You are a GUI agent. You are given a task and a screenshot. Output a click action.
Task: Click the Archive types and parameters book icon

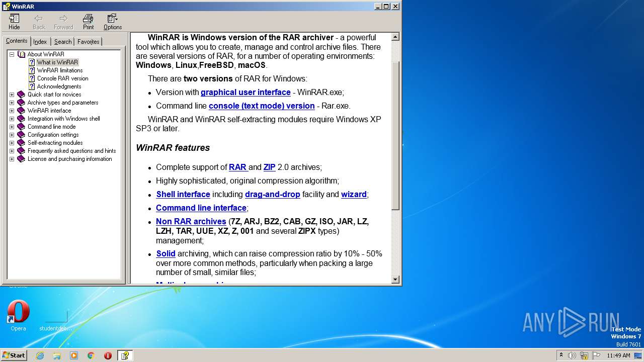pyautogui.click(x=21, y=103)
